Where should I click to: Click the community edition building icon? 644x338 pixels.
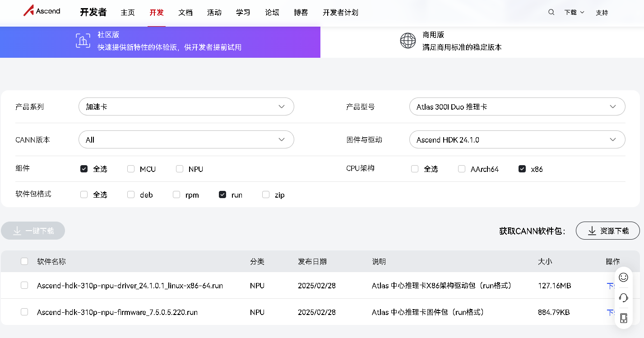coord(83,41)
